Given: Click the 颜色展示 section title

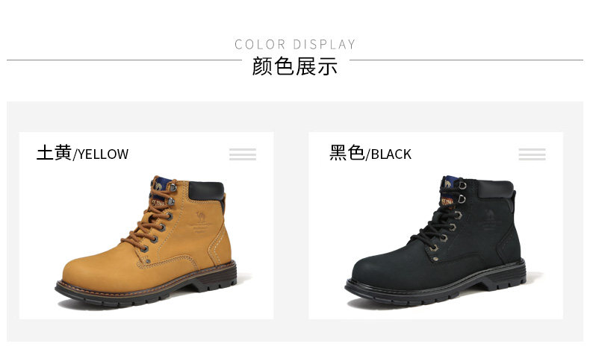Looking at the screenshot, I should coord(295,66).
